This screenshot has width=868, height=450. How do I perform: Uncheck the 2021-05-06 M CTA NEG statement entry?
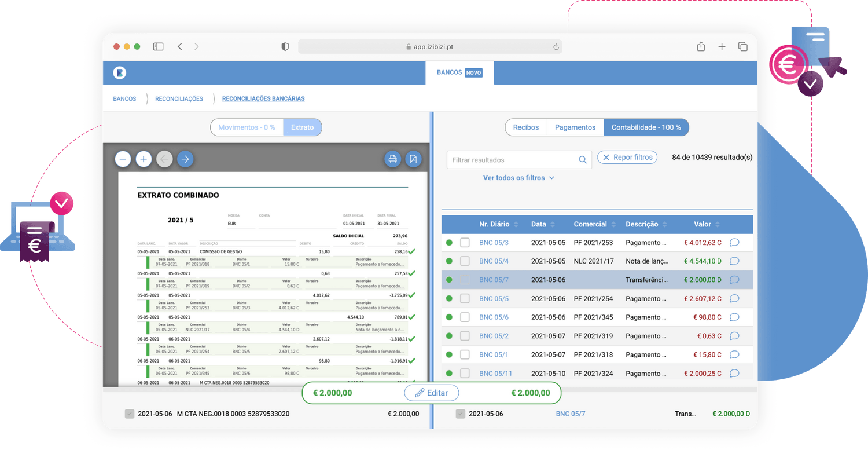pos(130,414)
